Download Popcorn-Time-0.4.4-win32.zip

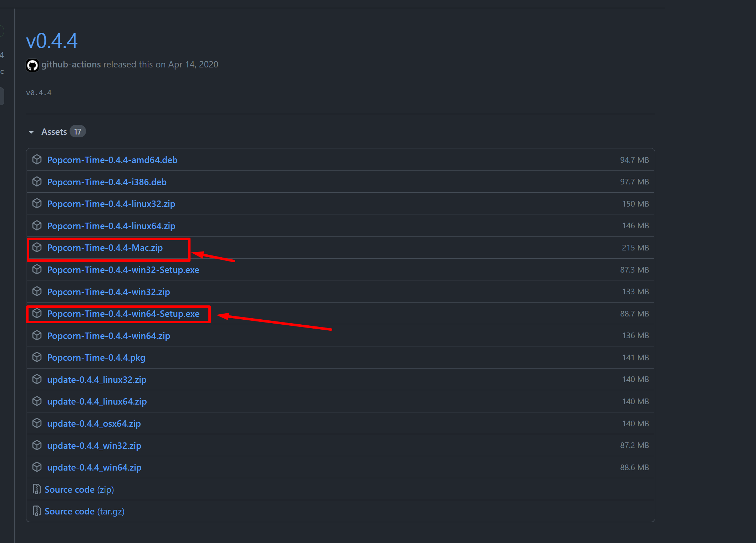108,292
